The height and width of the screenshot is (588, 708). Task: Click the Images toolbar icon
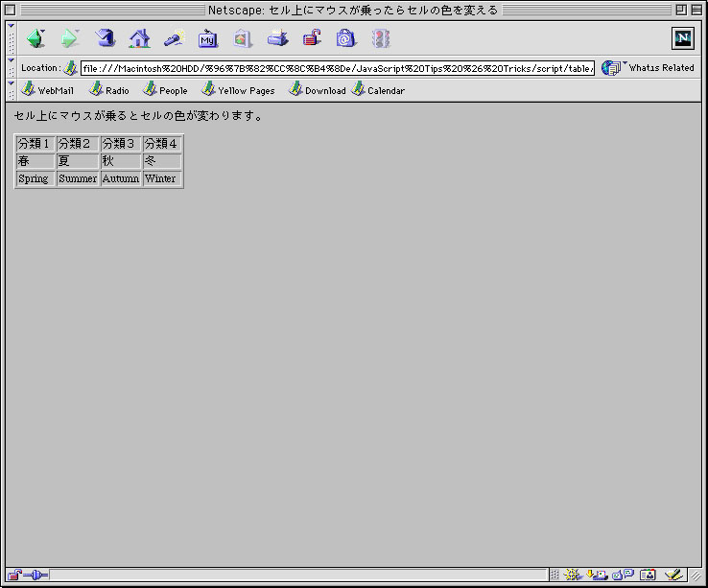243,38
